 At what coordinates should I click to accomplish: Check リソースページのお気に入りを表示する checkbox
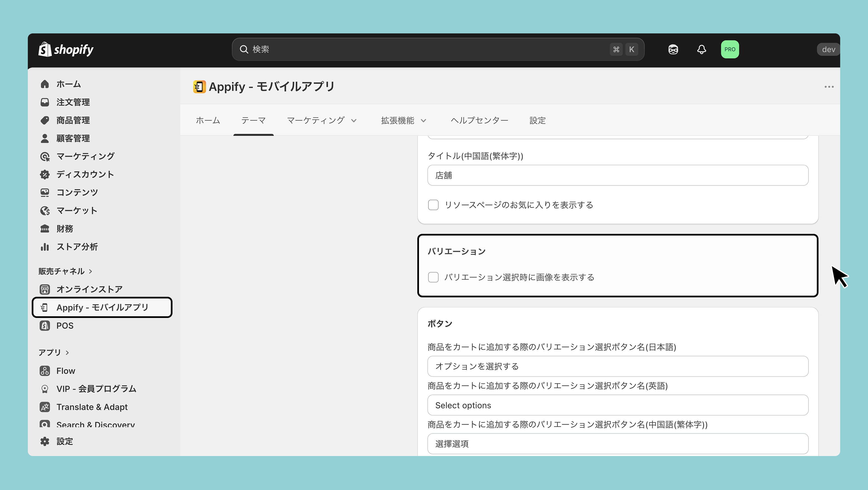tap(433, 205)
